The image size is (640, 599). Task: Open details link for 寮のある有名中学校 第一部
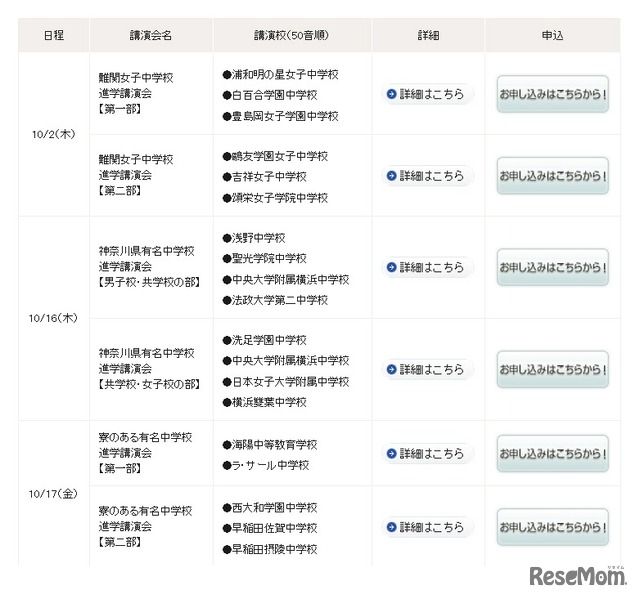pos(427,453)
